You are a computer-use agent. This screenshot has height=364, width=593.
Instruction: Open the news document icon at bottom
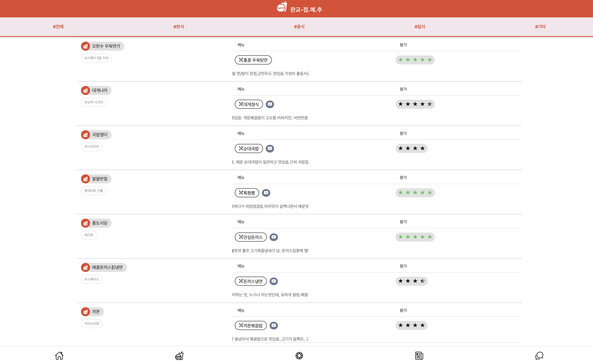pyautogui.click(x=419, y=355)
